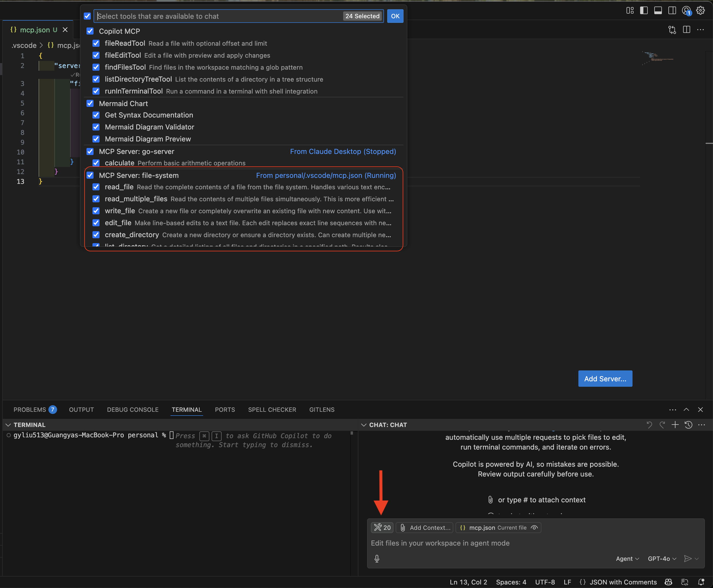Split the editor right icon
713x588 pixels.
(687, 30)
